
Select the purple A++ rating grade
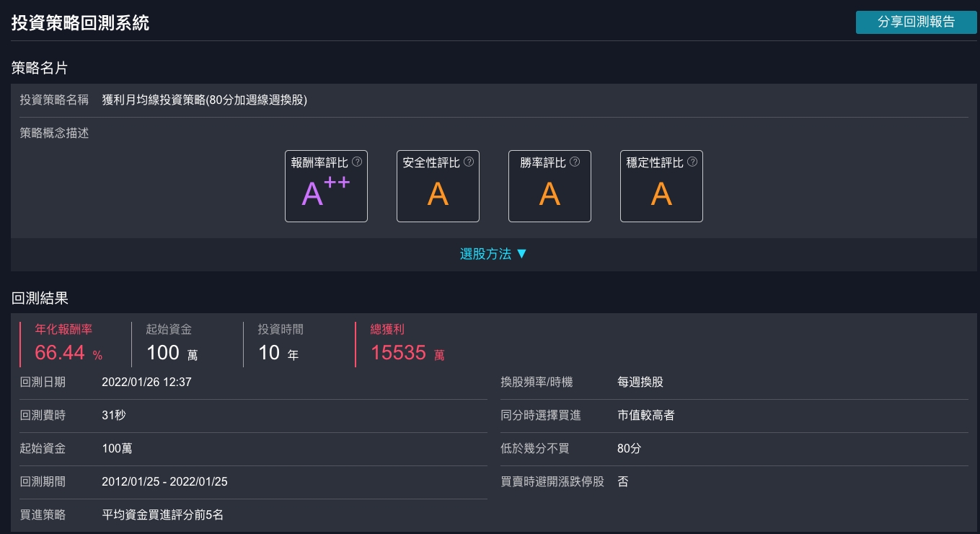coord(326,193)
